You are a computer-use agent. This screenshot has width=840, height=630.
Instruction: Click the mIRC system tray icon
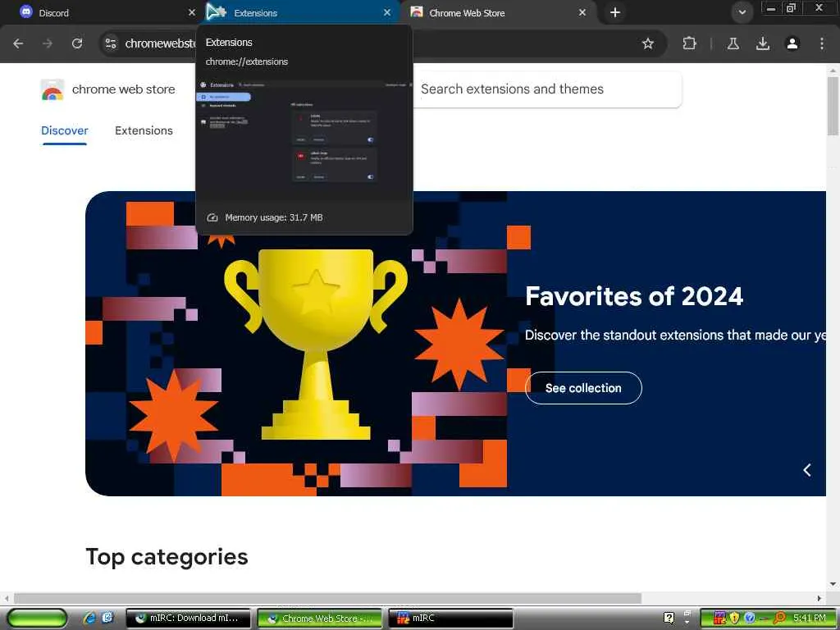pyautogui.click(x=719, y=618)
